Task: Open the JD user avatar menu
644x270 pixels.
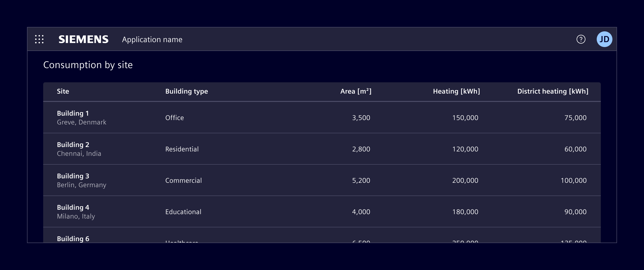Action: pyautogui.click(x=604, y=39)
